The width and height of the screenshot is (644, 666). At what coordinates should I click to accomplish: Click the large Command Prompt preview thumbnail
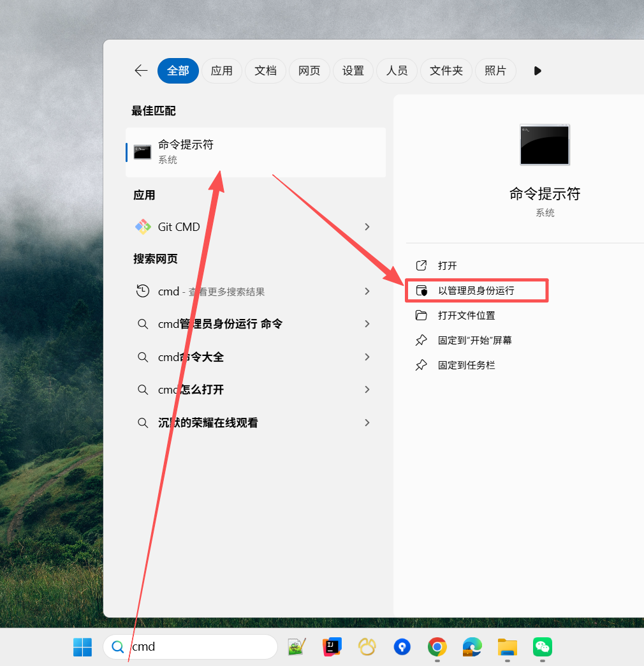(x=545, y=145)
